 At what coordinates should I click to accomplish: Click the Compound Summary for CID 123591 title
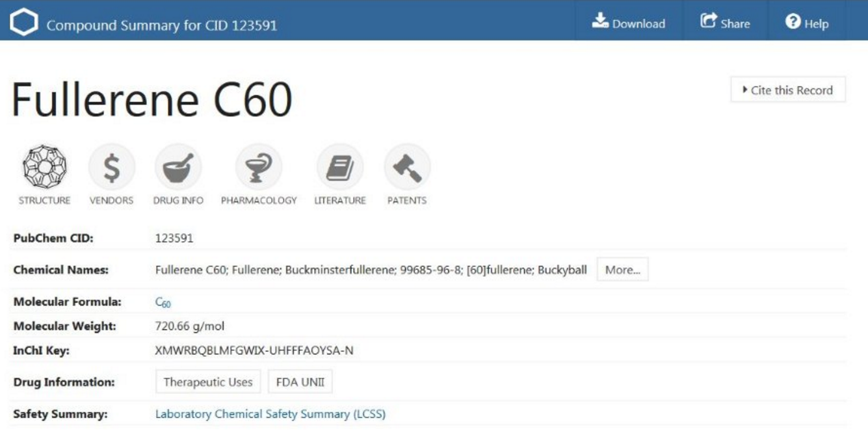tap(162, 25)
